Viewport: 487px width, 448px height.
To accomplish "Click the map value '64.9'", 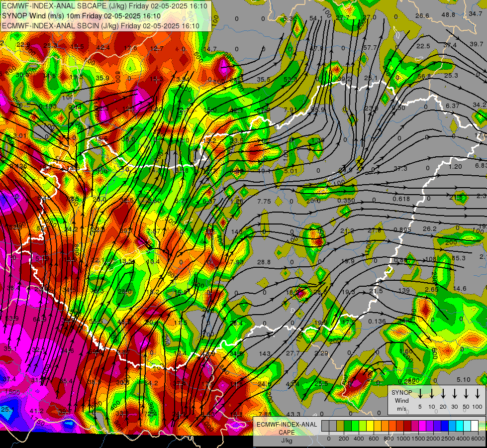I will 39,319.
